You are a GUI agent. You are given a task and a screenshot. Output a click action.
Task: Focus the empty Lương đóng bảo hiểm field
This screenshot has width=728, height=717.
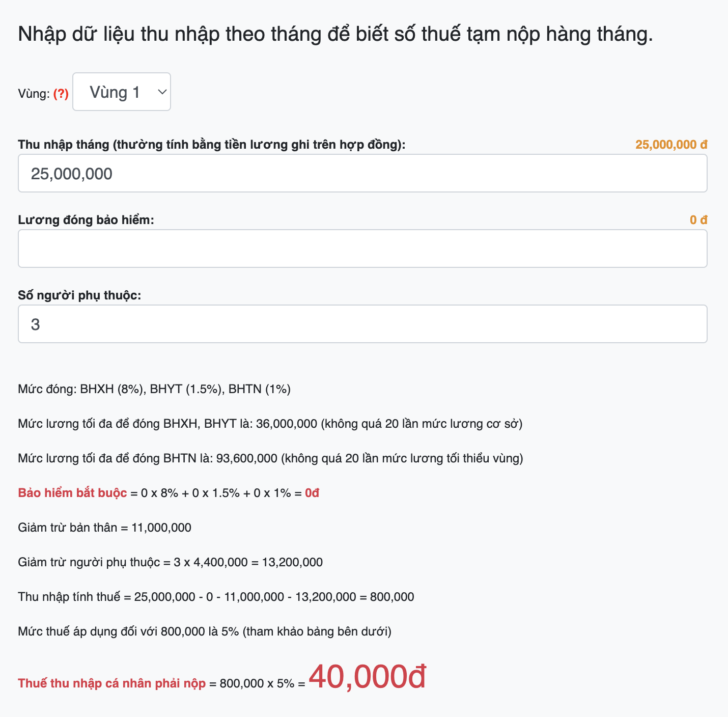(362, 249)
